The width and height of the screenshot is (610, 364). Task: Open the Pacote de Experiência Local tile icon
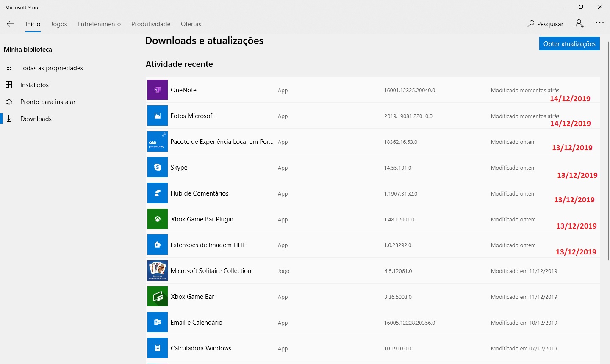(x=158, y=141)
